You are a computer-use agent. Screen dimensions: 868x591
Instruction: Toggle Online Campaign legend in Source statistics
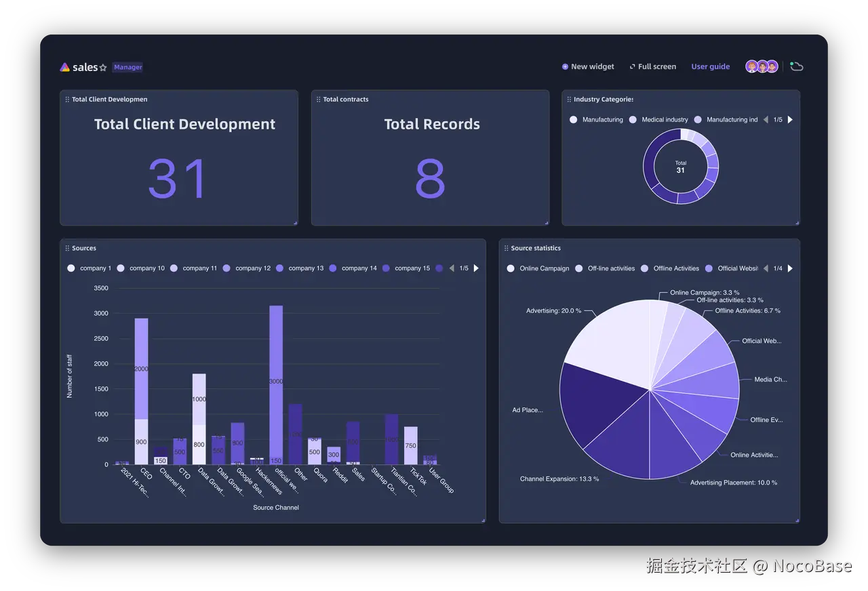(538, 268)
